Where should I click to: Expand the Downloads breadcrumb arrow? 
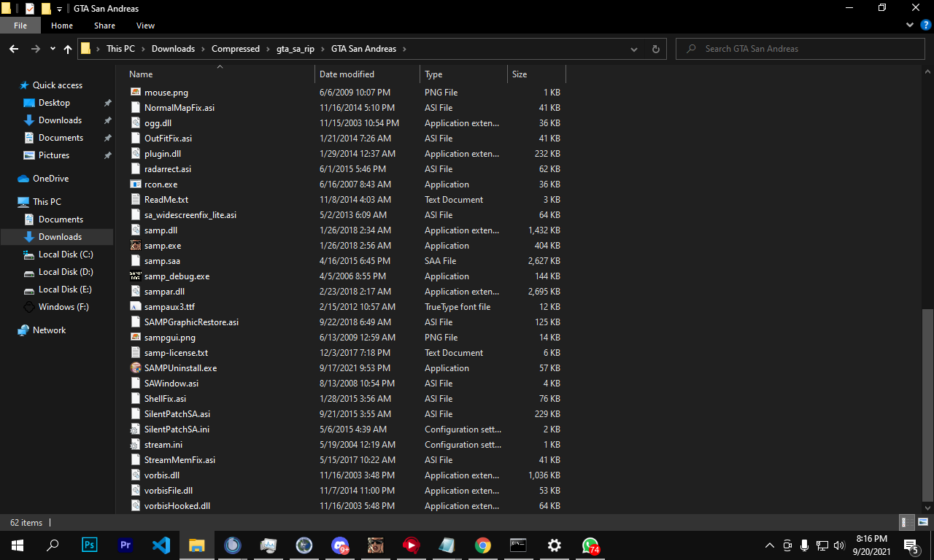click(x=204, y=49)
